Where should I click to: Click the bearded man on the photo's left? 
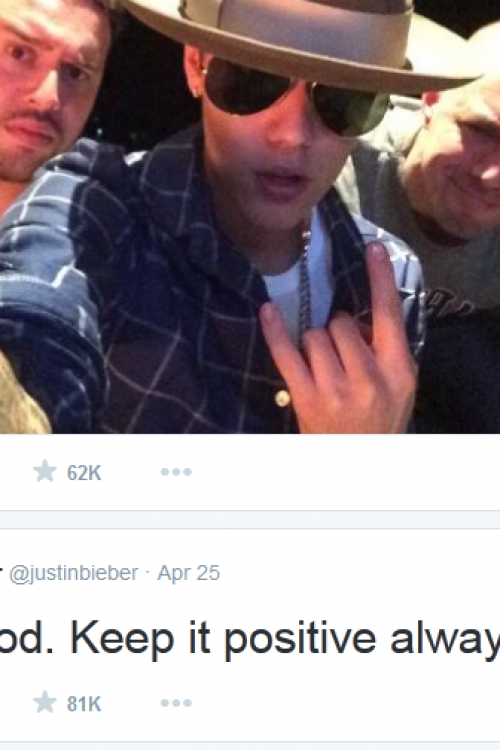(x=48, y=91)
